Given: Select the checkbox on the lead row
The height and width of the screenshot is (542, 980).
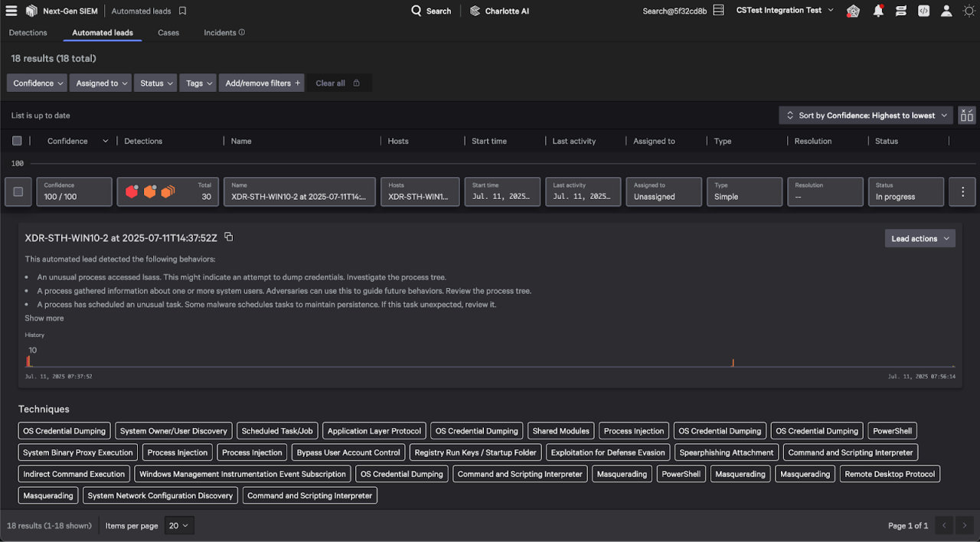Looking at the screenshot, I should 18,191.
